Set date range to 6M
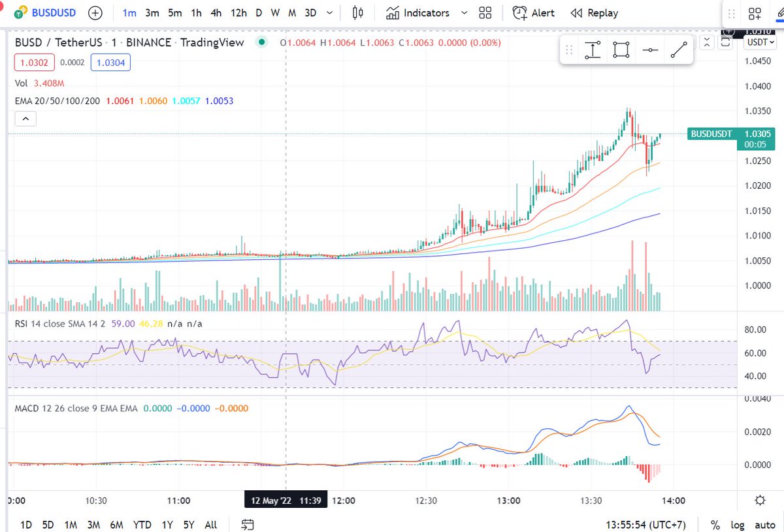 coord(116,524)
